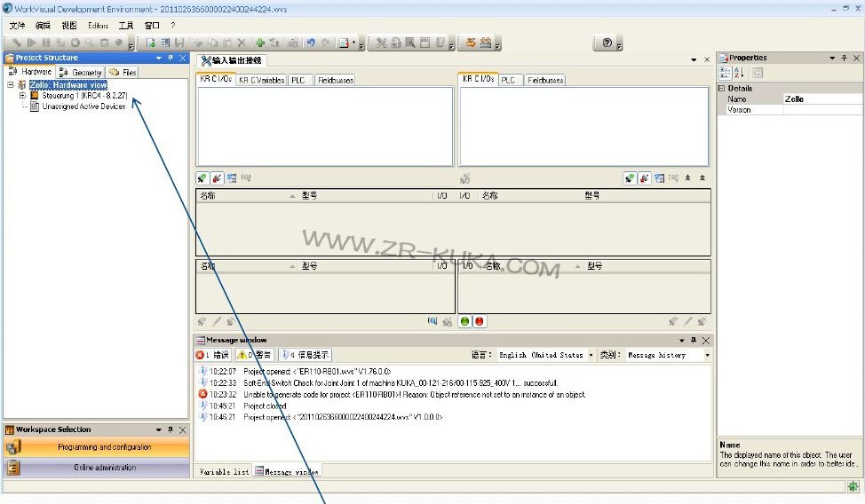The height and width of the screenshot is (504, 865).
Task: Click the undo arrow in toolbar
Action: point(311,43)
